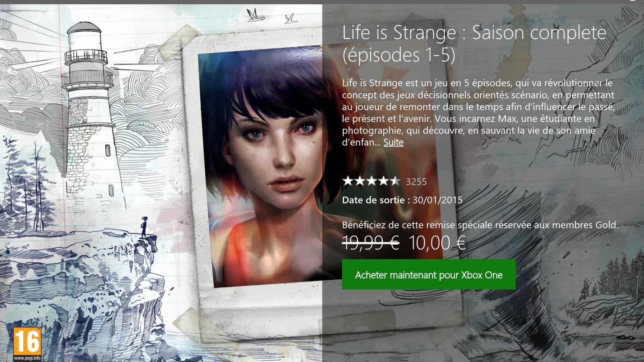Select the five-star rating icons
The height and width of the screenshot is (362, 644).
(371, 181)
